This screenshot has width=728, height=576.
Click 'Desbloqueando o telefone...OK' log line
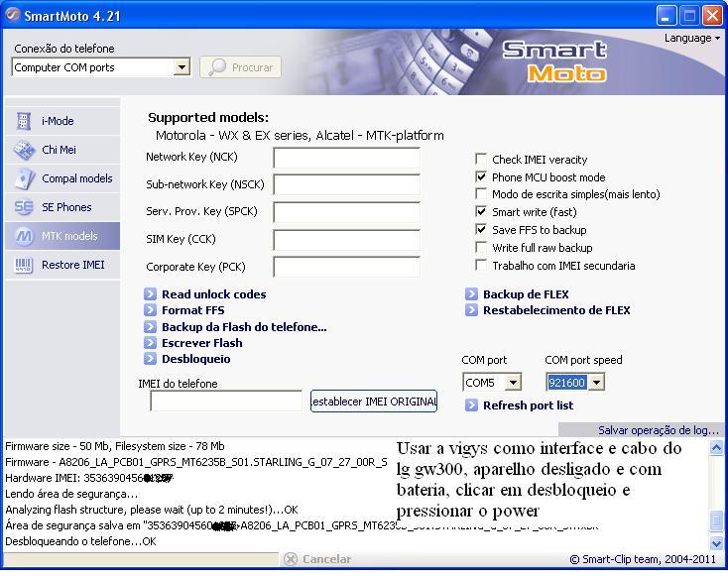[x=80, y=541]
